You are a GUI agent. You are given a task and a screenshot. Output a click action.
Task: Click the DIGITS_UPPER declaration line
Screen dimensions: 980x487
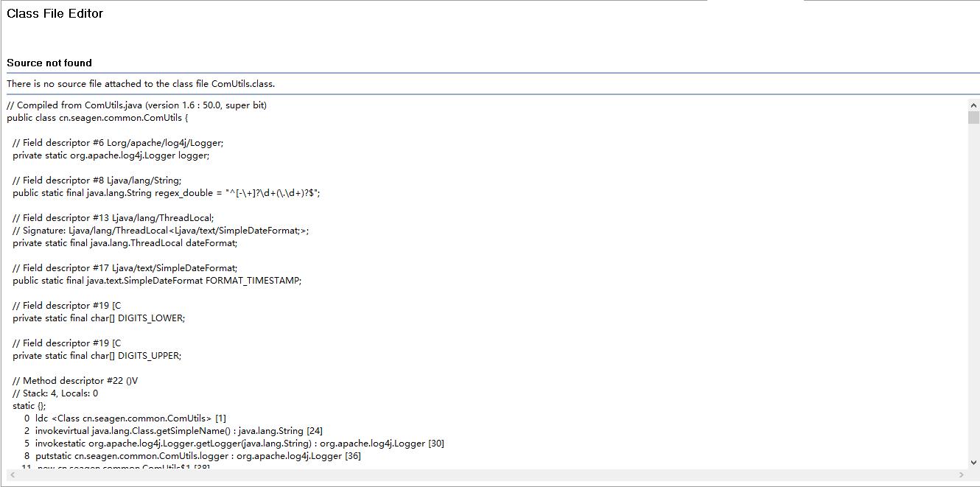97,356
